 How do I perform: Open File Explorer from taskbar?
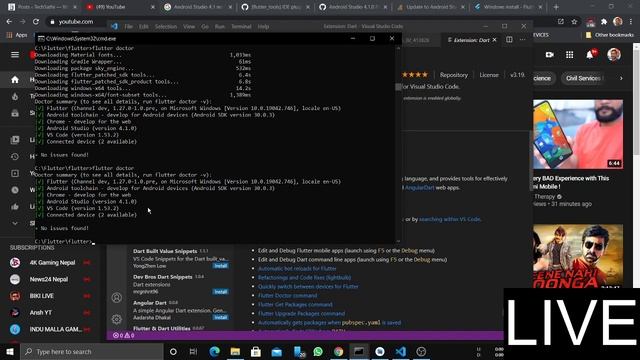coord(235,351)
